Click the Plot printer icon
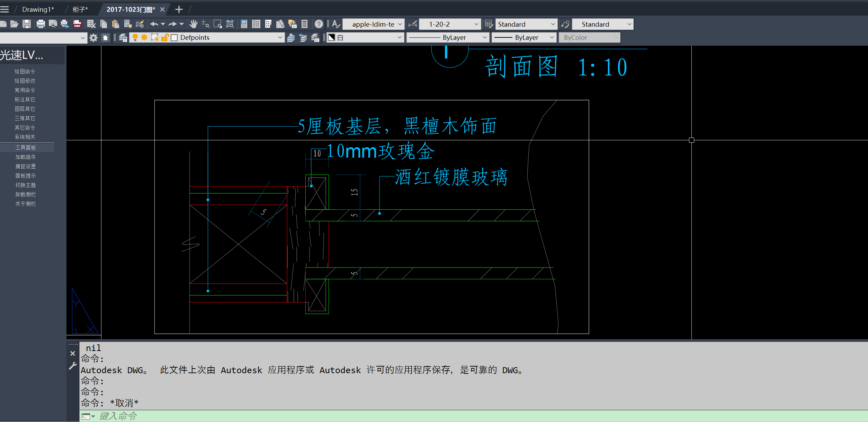 click(41, 24)
